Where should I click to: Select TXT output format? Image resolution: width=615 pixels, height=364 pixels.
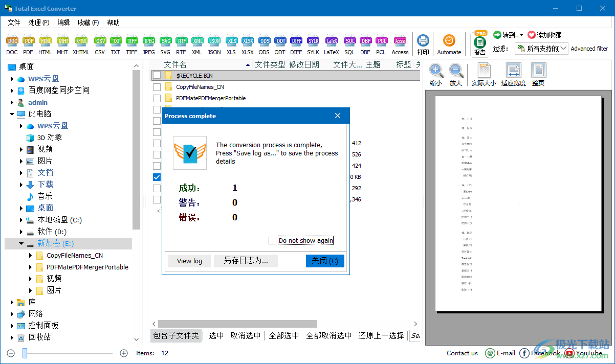point(116,45)
